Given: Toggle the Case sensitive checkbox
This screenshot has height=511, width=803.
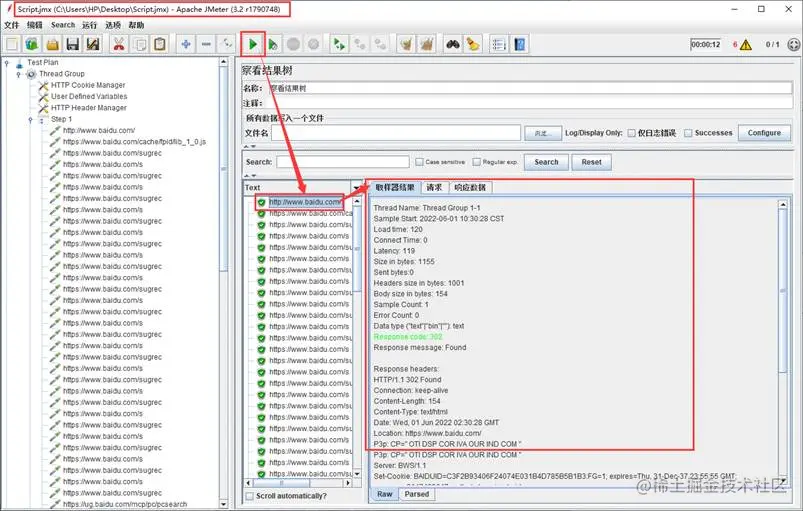Looking at the screenshot, I should (x=419, y=162).
